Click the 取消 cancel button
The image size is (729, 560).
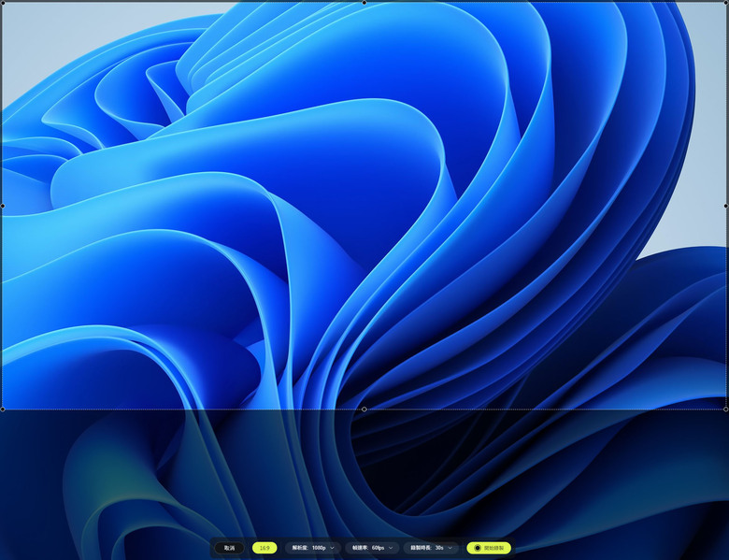[230, 548]
